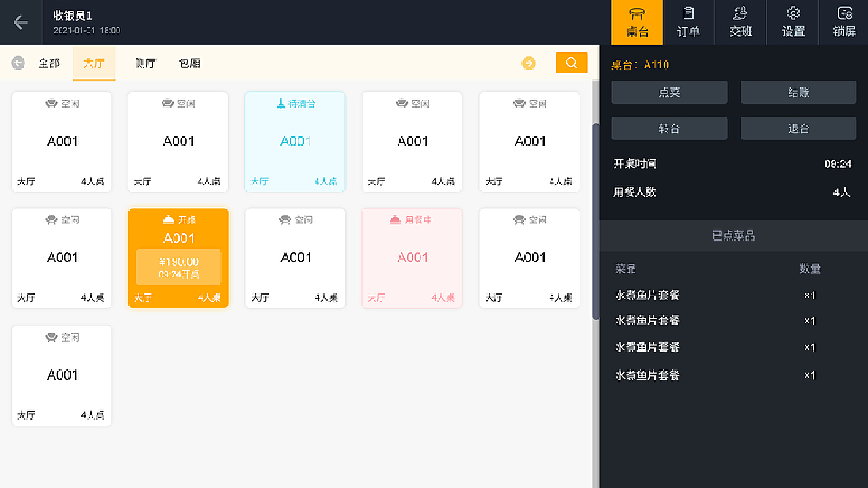This screenshot has height=488, width=868.
Task: Click the gray previous-area arrow circle
Action: coord(18,63)
